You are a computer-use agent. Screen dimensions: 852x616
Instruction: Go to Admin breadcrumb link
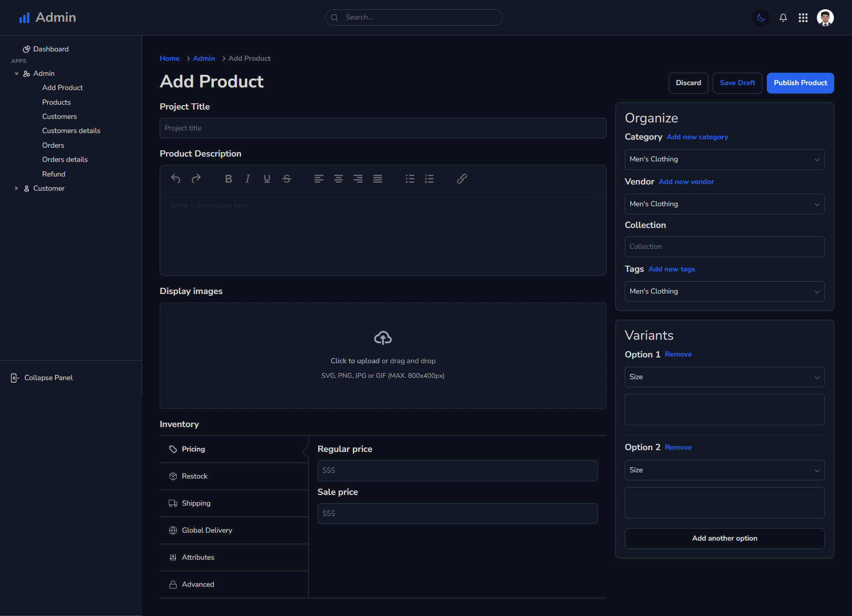204,59
